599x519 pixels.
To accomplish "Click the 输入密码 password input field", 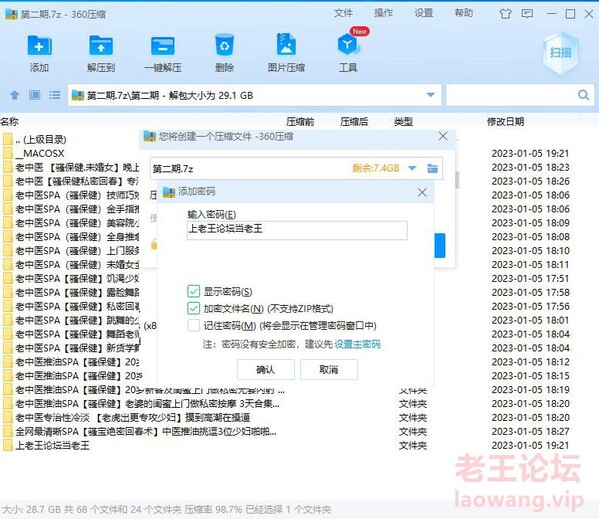I will [297, 230].
